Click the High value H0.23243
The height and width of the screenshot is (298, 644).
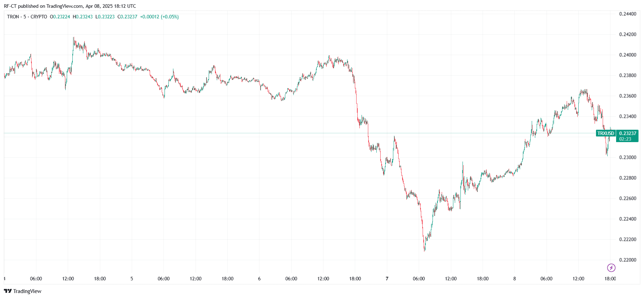tap(83, 17)
